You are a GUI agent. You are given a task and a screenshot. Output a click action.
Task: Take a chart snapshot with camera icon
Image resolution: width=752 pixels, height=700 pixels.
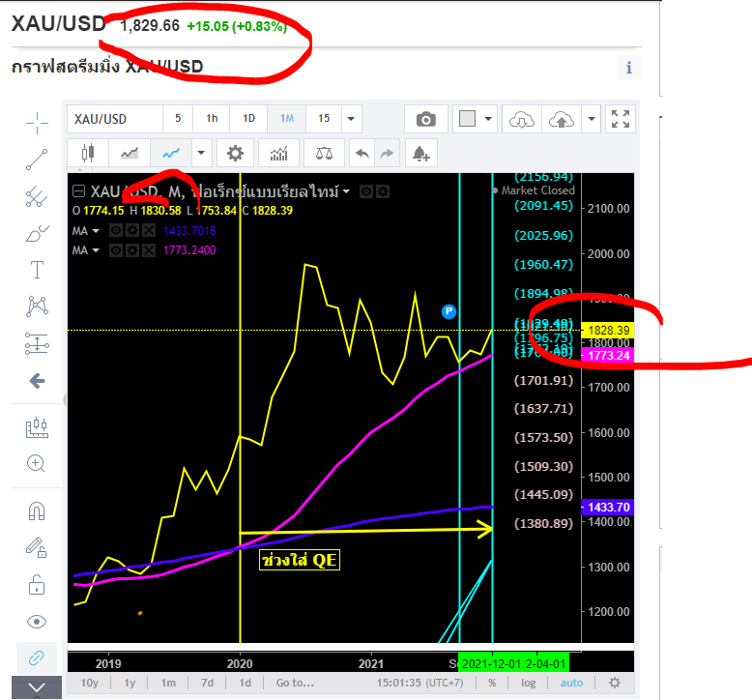pos(426,119)
